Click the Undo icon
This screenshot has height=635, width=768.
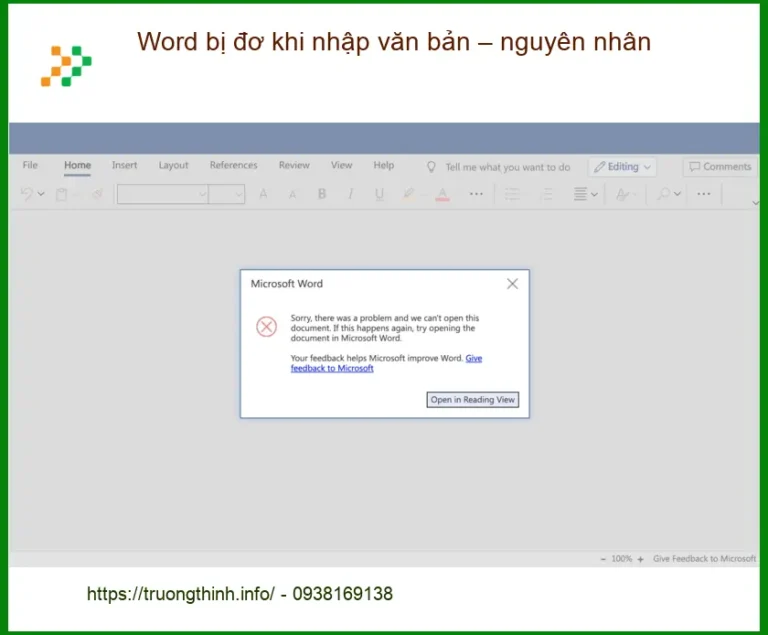[x=27, y=194]
